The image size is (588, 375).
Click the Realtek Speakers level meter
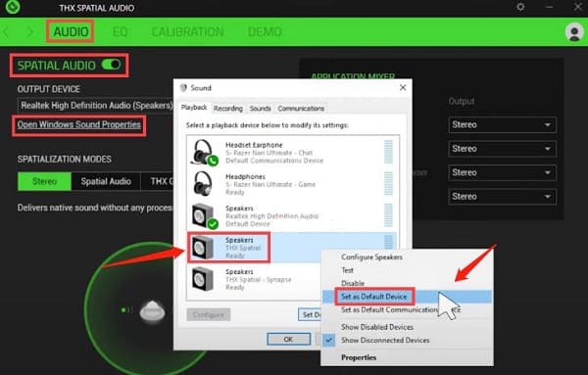[388, 215]
